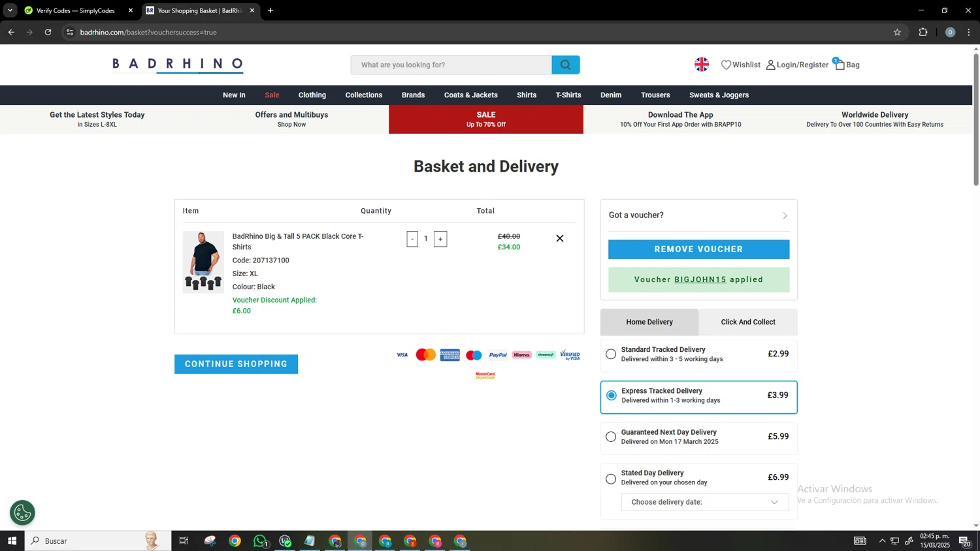The height and width of the screenshot is (551, 980).
Task: Click the product search field
Action: pos(451,65)
